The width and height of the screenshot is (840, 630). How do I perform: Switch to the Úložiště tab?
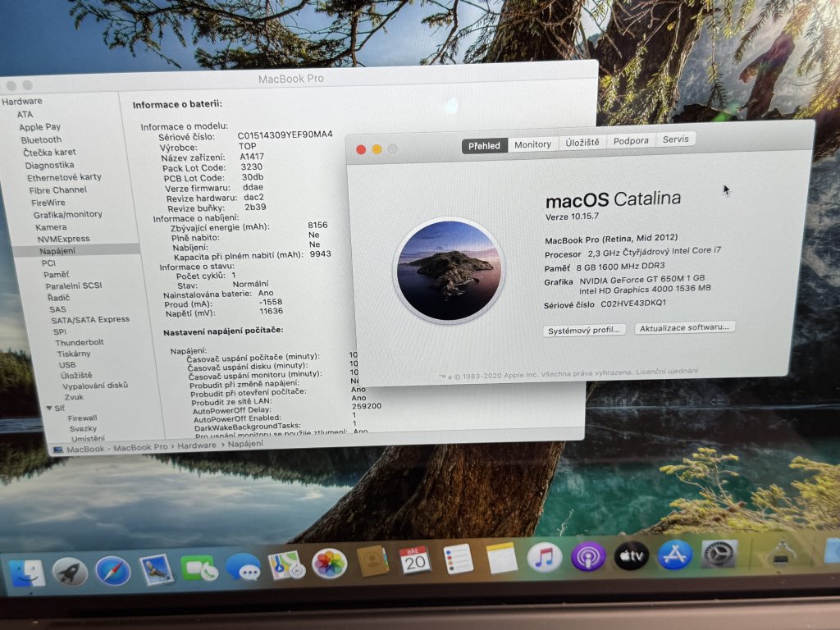(582, 143)
